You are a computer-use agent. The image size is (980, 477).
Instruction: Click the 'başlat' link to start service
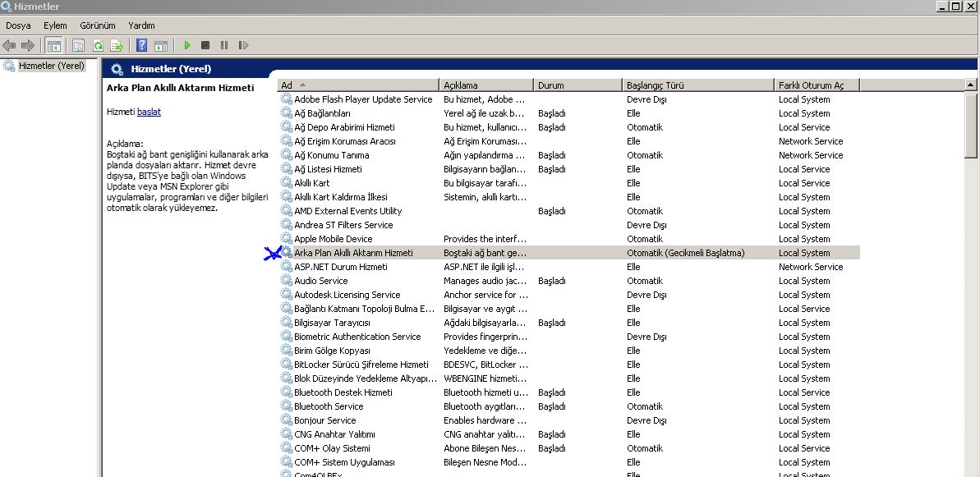[x=149, y=112]
